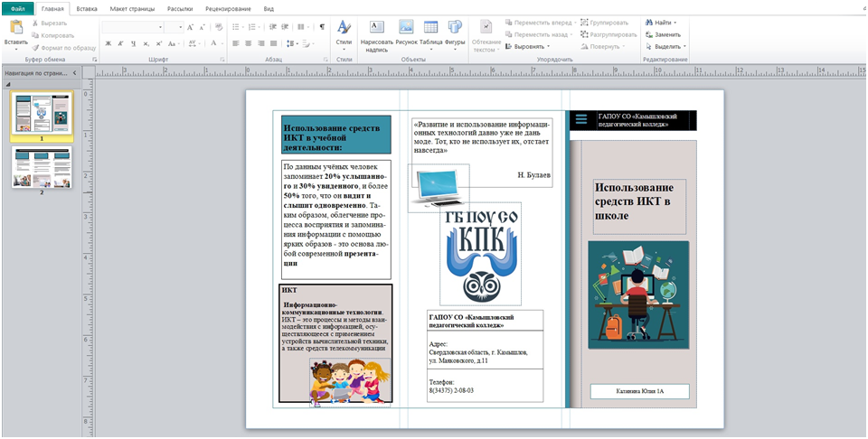Open the Стили (Styles) gallery

pos(344,34)
